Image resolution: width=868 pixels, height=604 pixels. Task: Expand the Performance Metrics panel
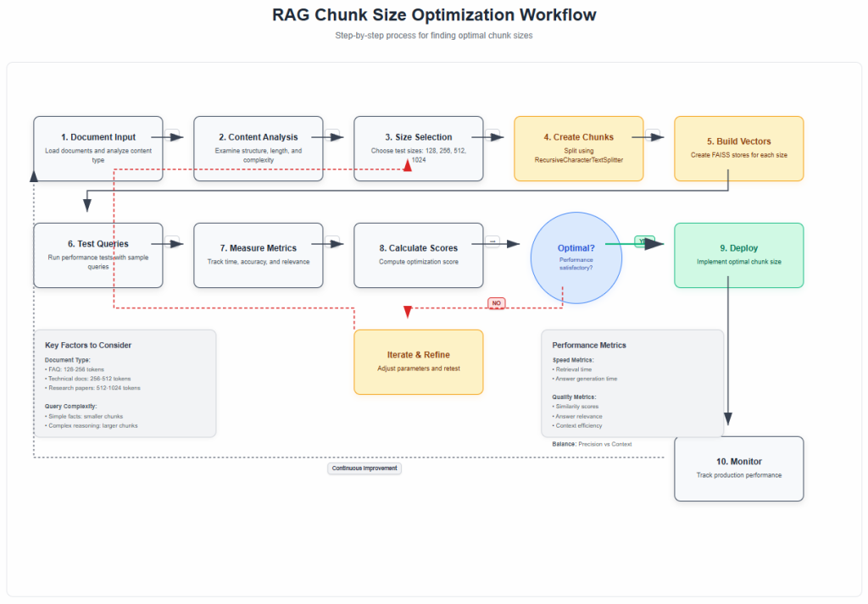coord(632,381)
